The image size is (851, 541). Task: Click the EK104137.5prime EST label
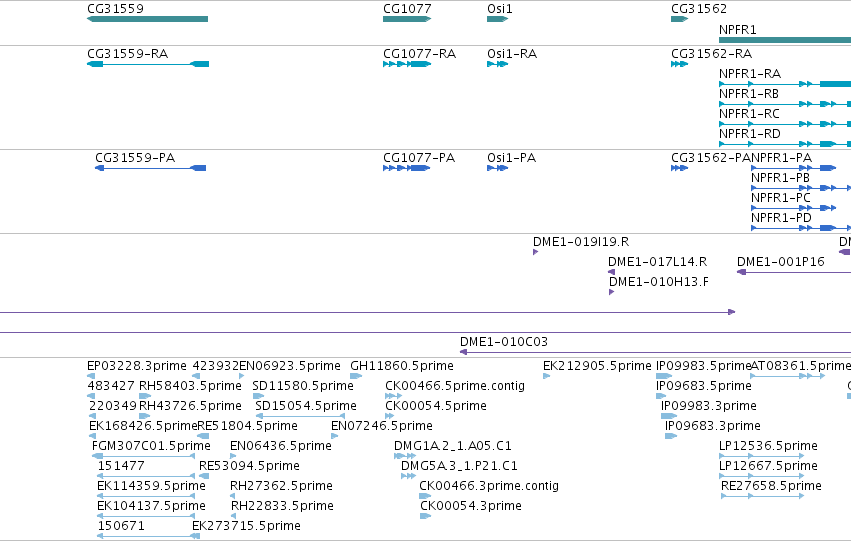point(151,506)
